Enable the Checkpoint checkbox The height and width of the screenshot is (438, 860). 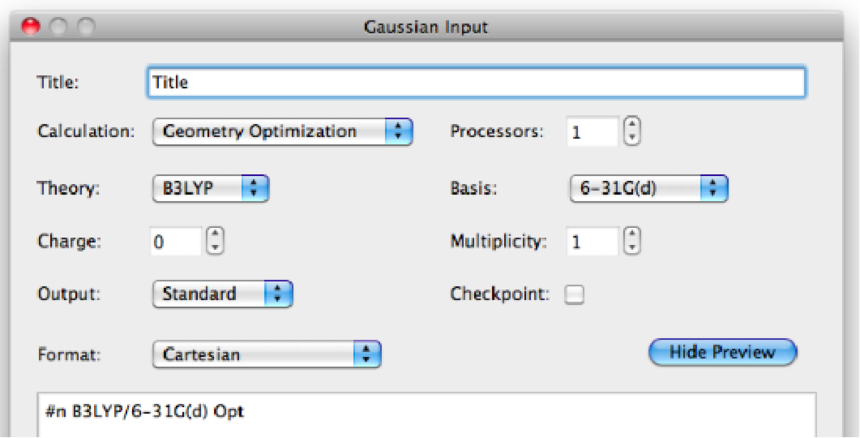point(575,294)
